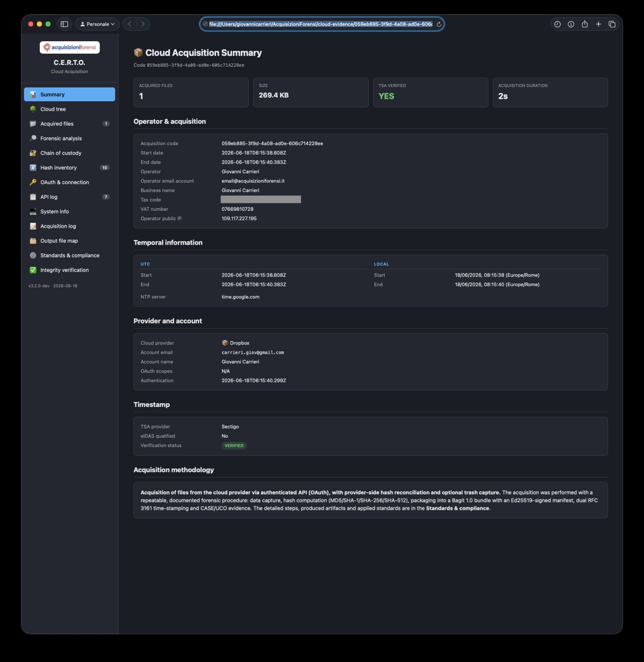This screenshot has height=662, width=644.
Task: Go to Acquired files in the sidebar
Action: point(70,124)
